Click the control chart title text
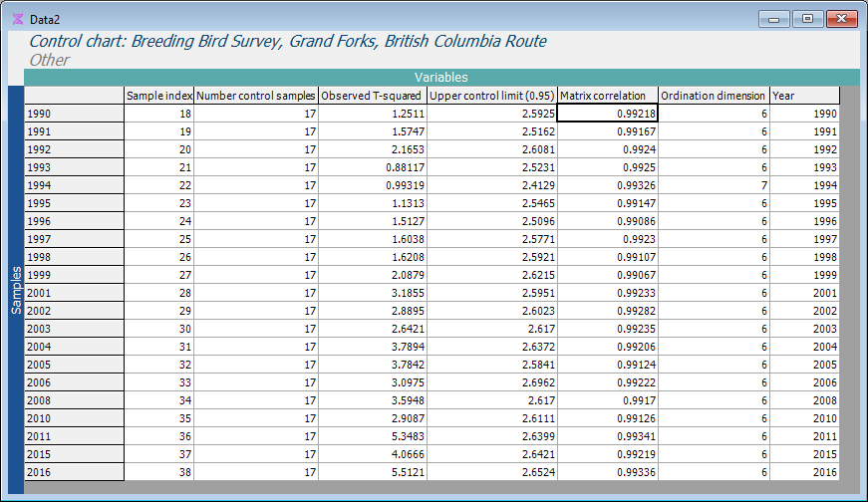Viewport: 868px width, 502px height. pyautogui.click(x=288, y=42)
